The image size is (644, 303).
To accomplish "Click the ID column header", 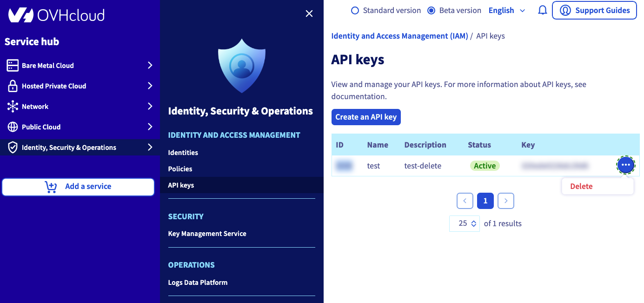I will (x=340, y=145).
